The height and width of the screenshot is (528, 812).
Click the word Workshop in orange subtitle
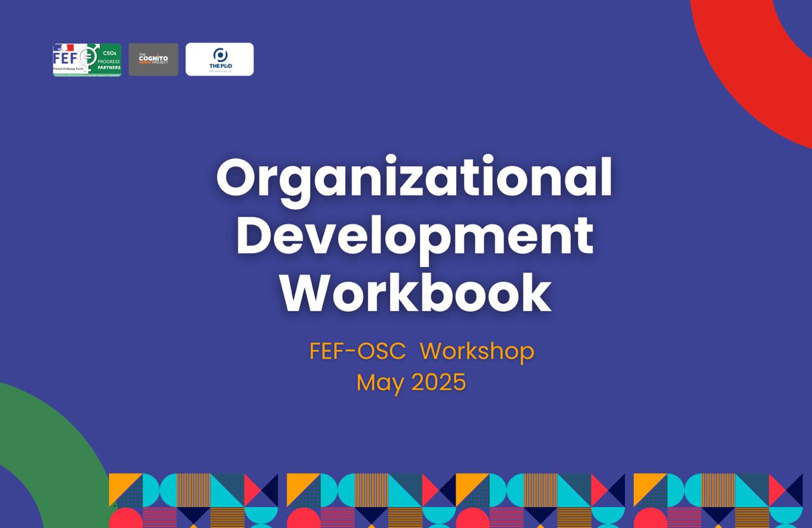(477, 351)
